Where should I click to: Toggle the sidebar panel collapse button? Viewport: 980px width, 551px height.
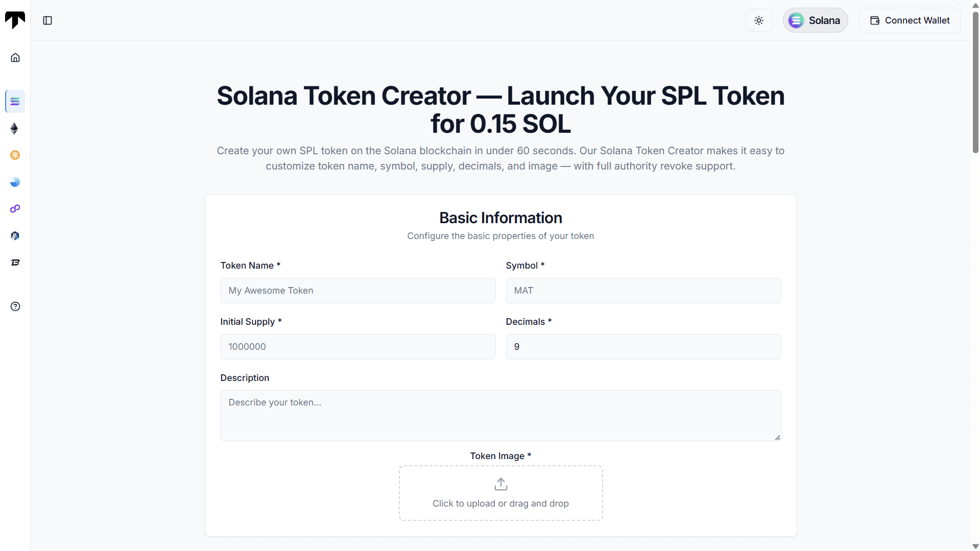pos(47,20)
